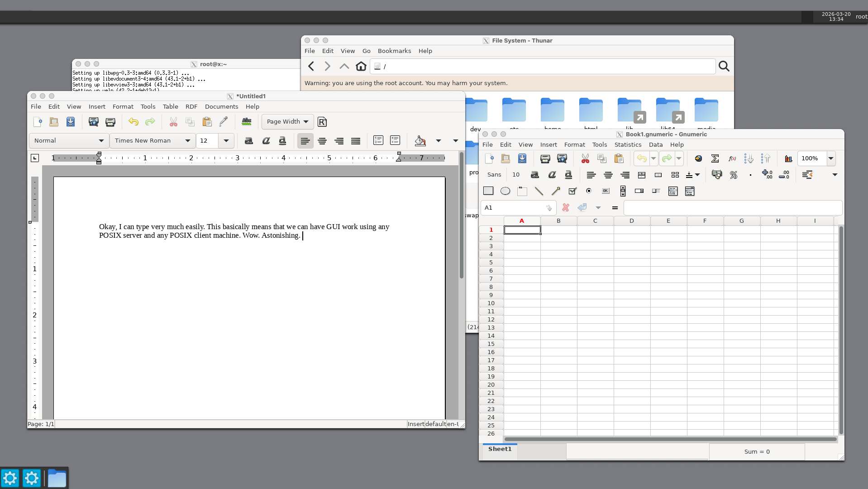Toggle bold formatting in the AbiWord toolbar
Image resolution: width=868 pixels, height=489 pixels.
point(248,141)
